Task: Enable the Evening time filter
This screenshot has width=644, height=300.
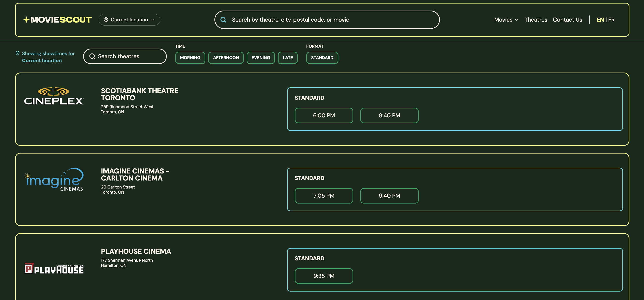Action: tap(260, 58)
